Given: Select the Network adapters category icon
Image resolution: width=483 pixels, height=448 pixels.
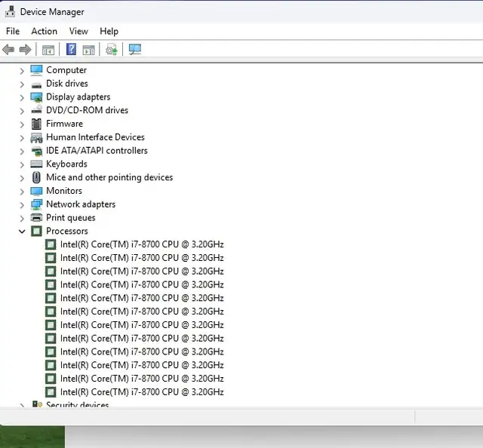Looking at the screenshot, I should click(36, 204).
